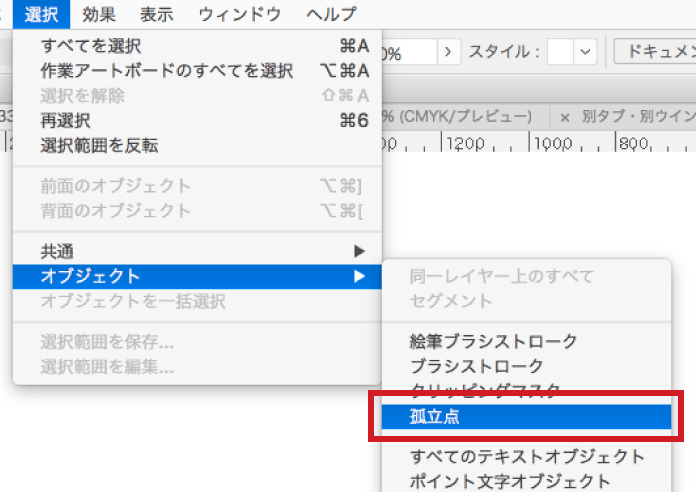This screenshot has height=492, width=696.
Task: Open the 表示 menu
Action: [155, 14]
